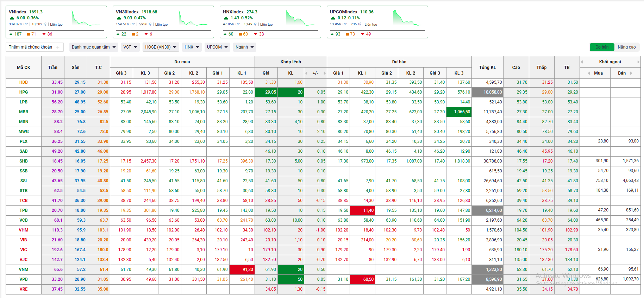
Task: Click right arrow beside +/- column header
Action: [324, 73]
